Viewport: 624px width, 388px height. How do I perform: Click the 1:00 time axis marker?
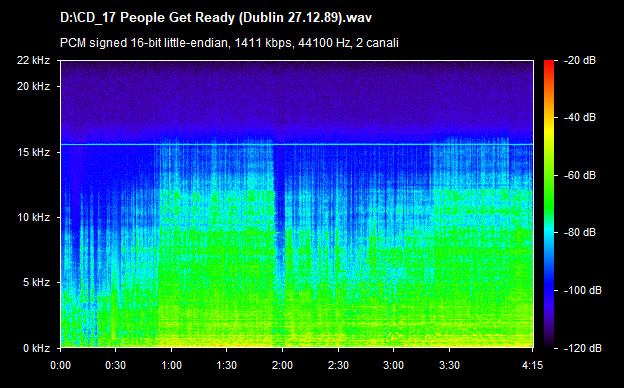172,365
